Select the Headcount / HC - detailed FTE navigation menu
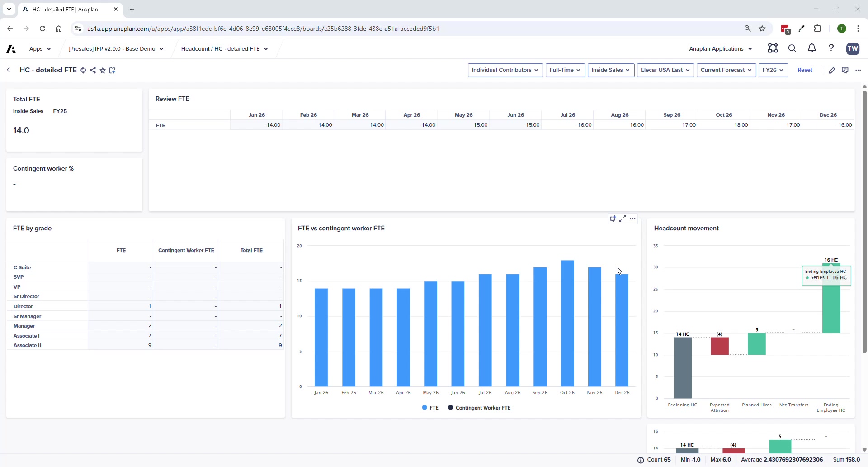The image size is (868, 467). point(224,48)
